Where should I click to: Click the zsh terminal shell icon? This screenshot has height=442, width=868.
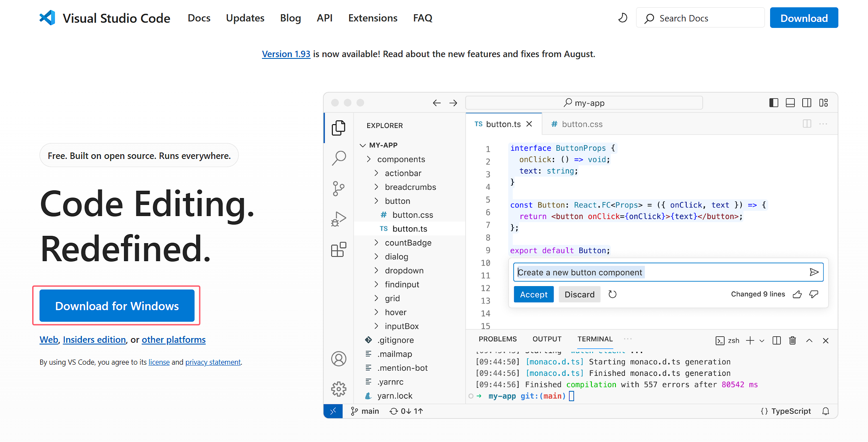click(x=720, y=341)
